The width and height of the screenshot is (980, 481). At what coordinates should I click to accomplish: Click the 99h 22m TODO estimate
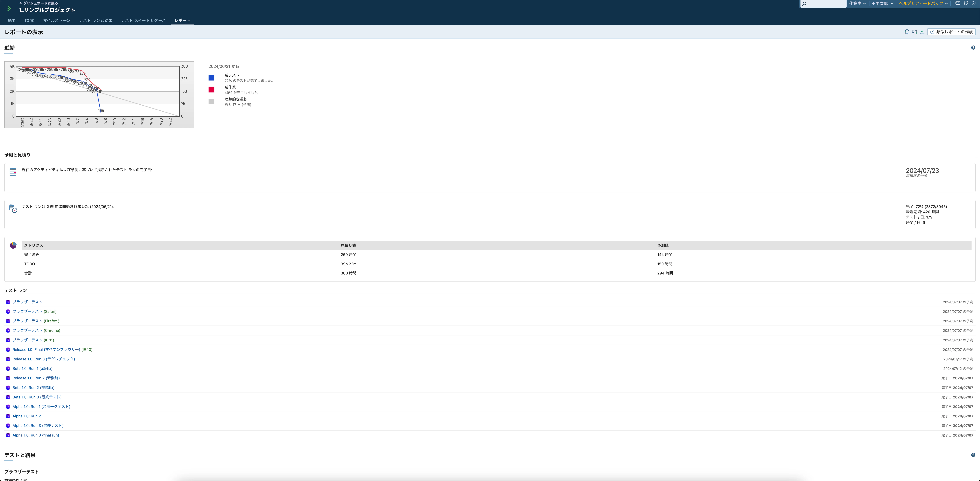pyautogui.click(x=349, y=264)
